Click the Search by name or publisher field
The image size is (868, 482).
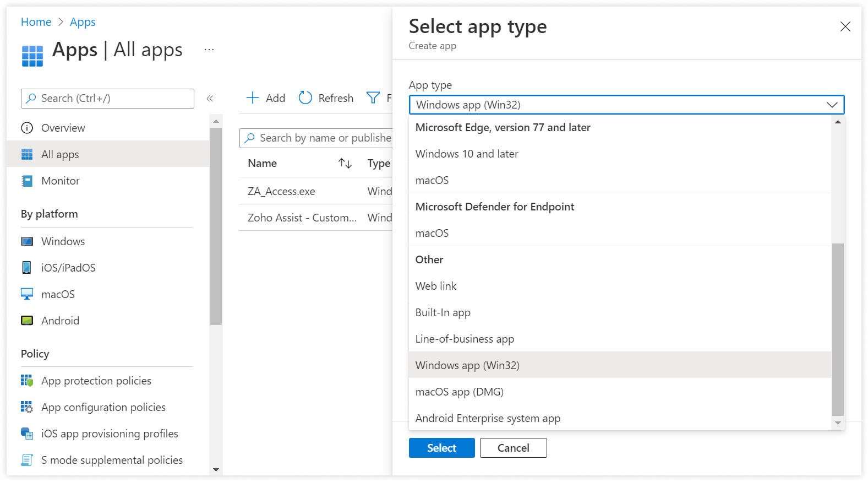[x=316, y=138]
